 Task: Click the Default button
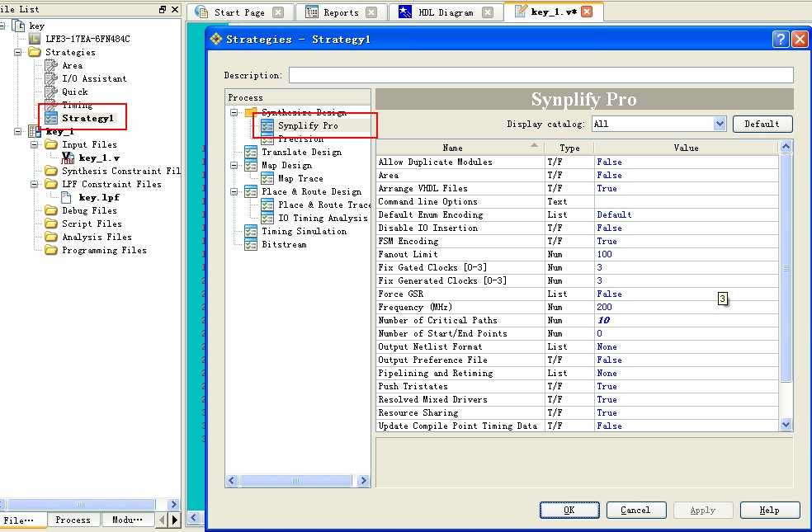[762, 125]
